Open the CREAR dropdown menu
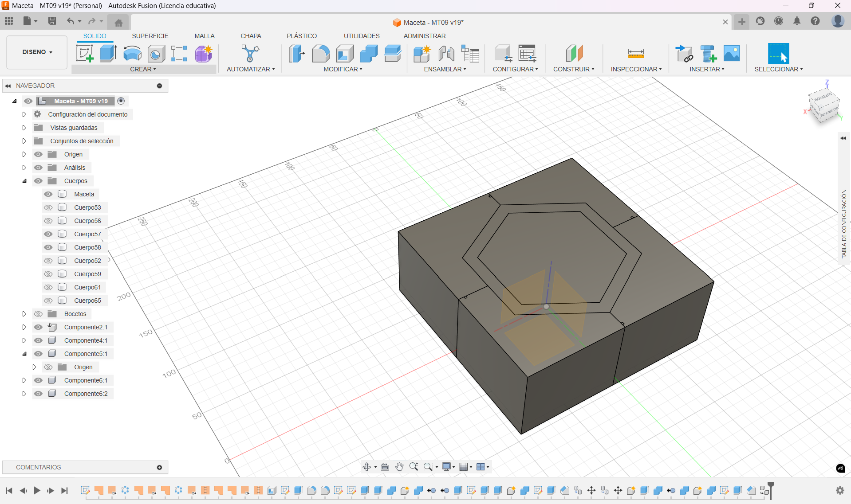Screen dimensions: 851x504 [143, 69]
